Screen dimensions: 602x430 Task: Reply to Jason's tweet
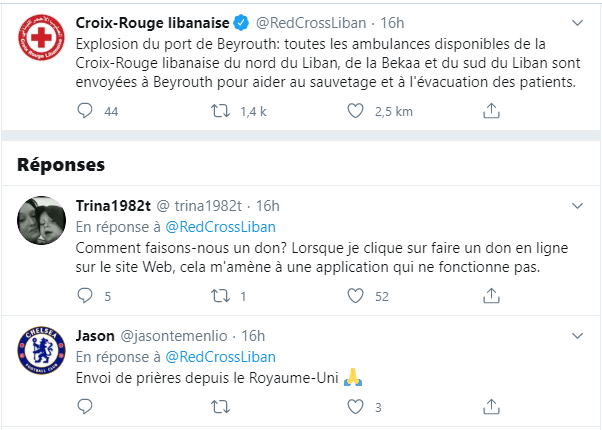pos(85,407)
